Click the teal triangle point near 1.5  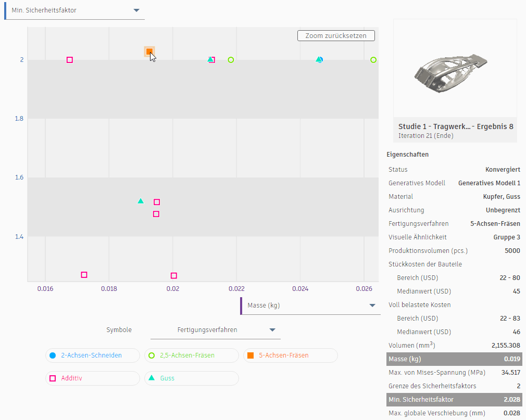tap(141, 201)
